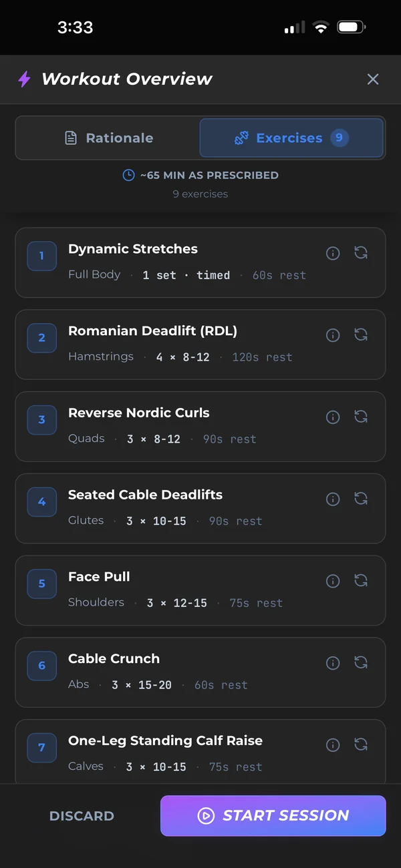Select the Face Pull exercise card

click(x=200, y=590)
